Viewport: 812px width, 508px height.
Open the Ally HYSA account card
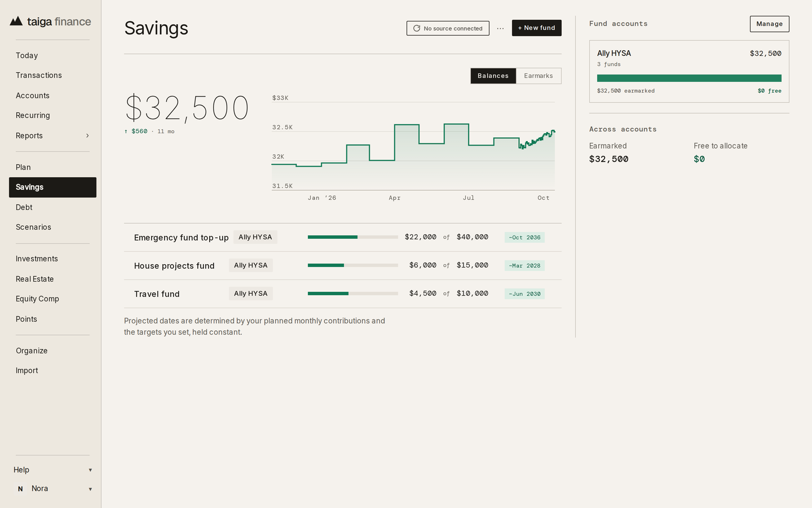click(689, 71)
